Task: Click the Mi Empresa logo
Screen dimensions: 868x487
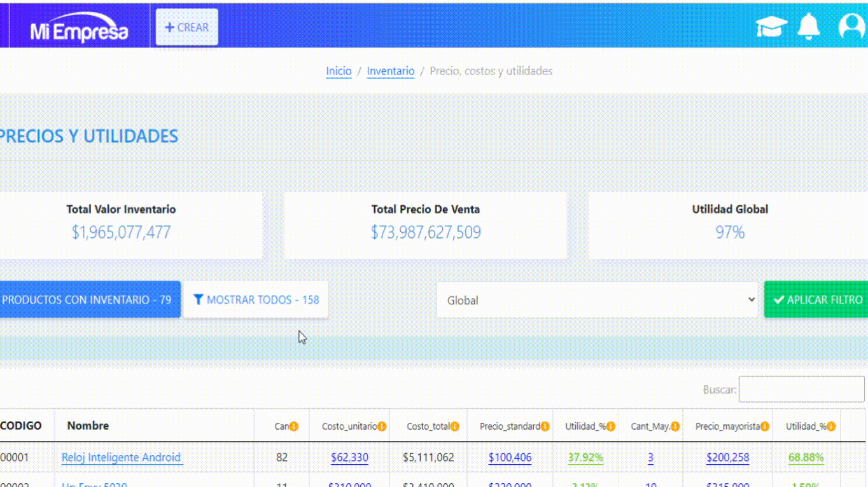Action: point(79,29)
